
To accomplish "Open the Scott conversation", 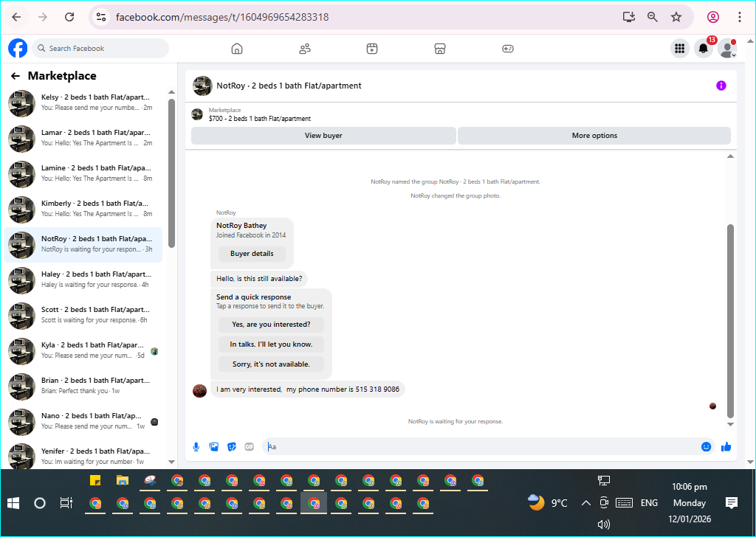I will coord(83,316).
